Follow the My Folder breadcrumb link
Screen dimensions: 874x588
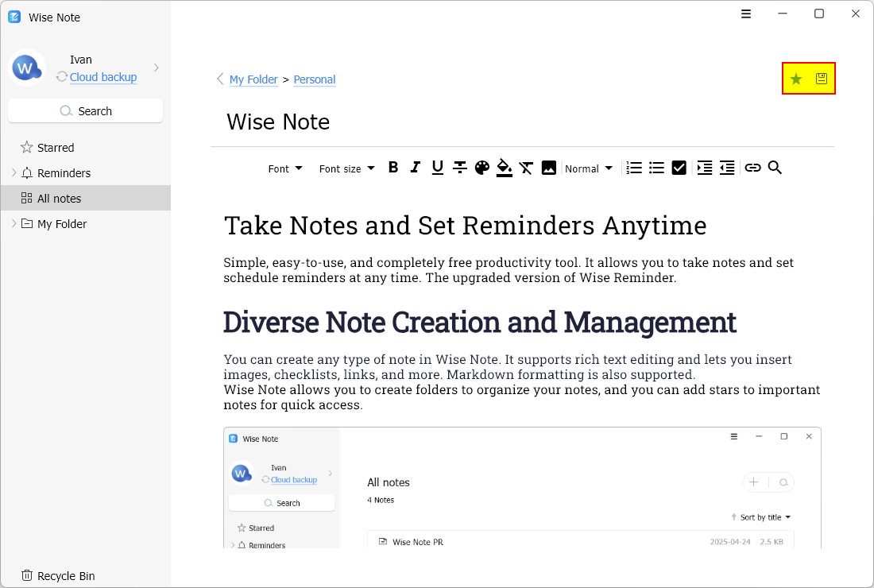pos(253,79)
